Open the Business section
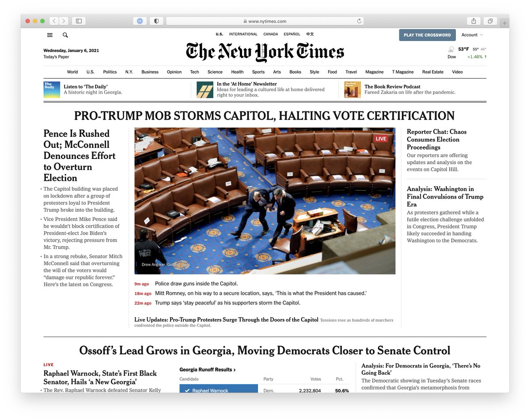The width and height of the screenshot is (530, 420). [150, 72]
